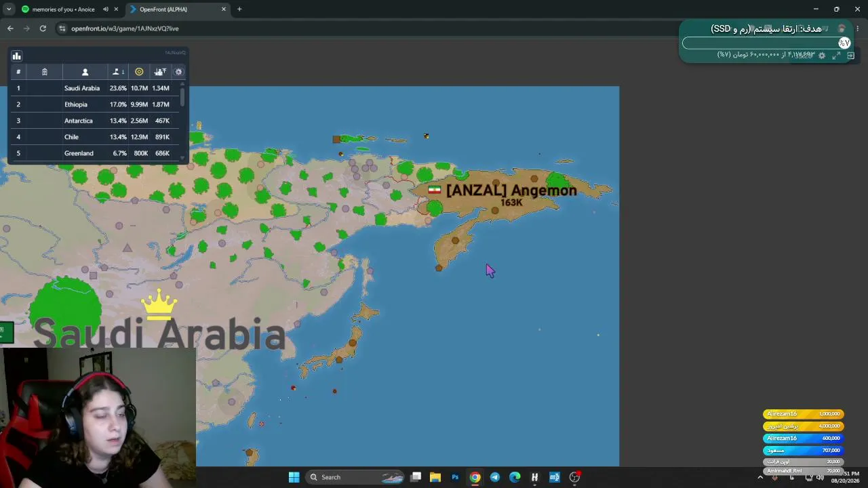
Task: Sort leaderboard by territory owned column
Action: click(x=118, y=72)
